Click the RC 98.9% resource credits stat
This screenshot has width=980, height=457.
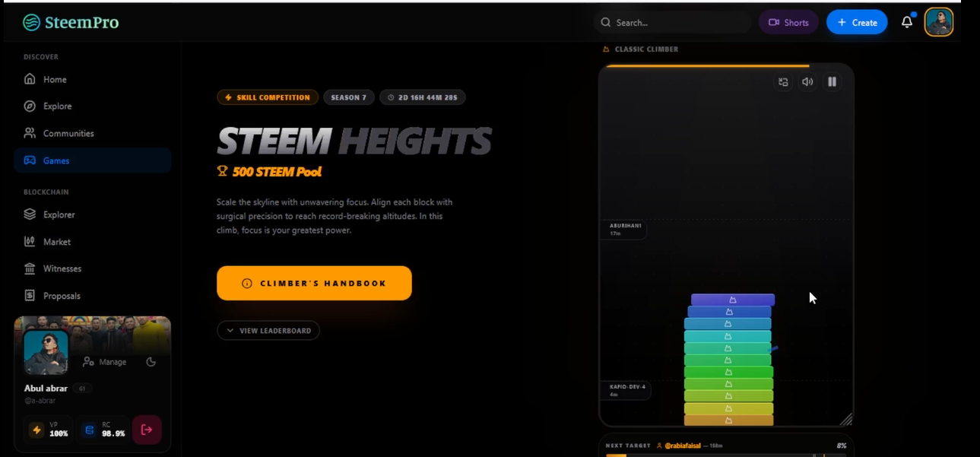[x=103, y=430]
